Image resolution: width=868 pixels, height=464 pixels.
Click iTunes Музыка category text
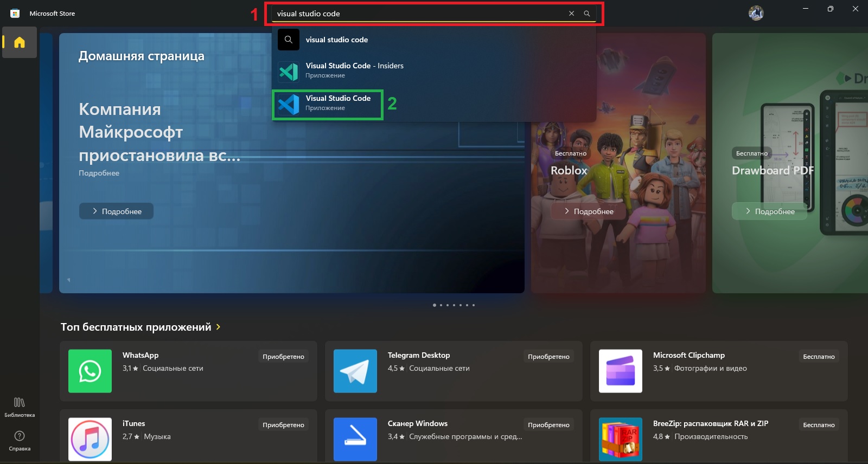click(x=157, y=436)
